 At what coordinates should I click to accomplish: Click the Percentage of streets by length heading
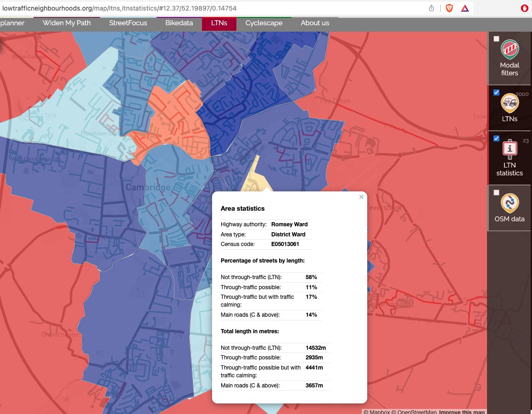263,261
